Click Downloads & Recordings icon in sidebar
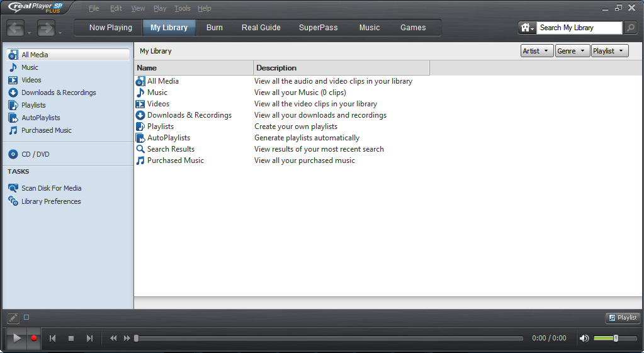Image resolution: width=644 pixels, height=353 pixels. pyautogui.click(x=13, y=92)
